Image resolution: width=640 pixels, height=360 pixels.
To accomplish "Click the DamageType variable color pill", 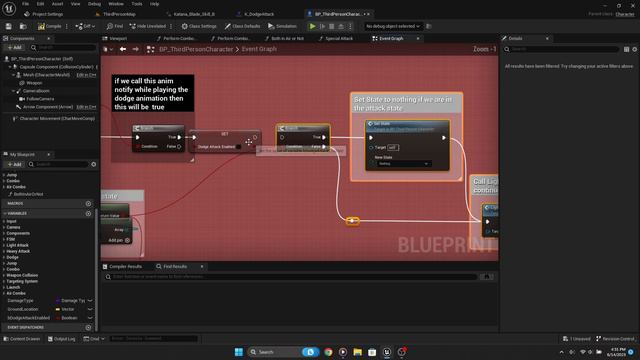I will 58,300.
